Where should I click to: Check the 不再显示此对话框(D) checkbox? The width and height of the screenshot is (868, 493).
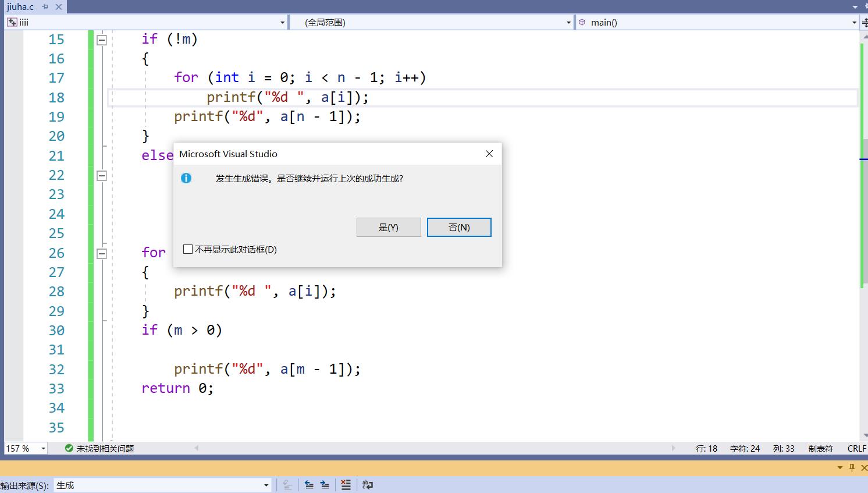[188, 249]
